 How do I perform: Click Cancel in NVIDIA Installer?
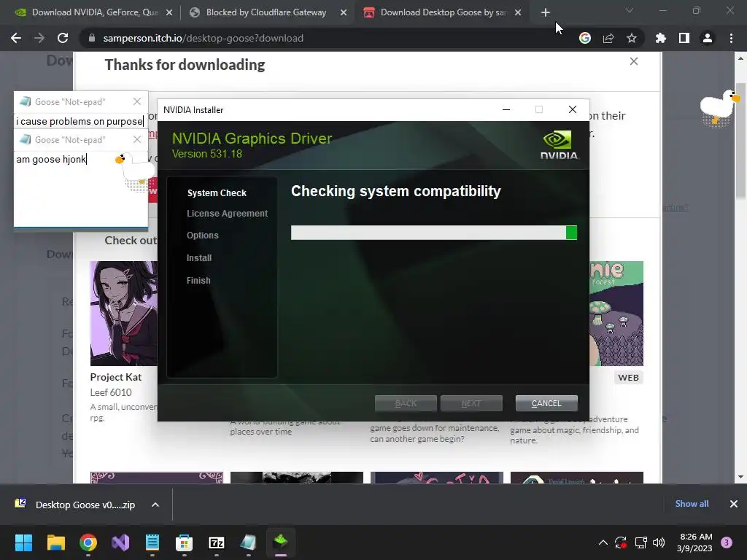coord(546,403)
